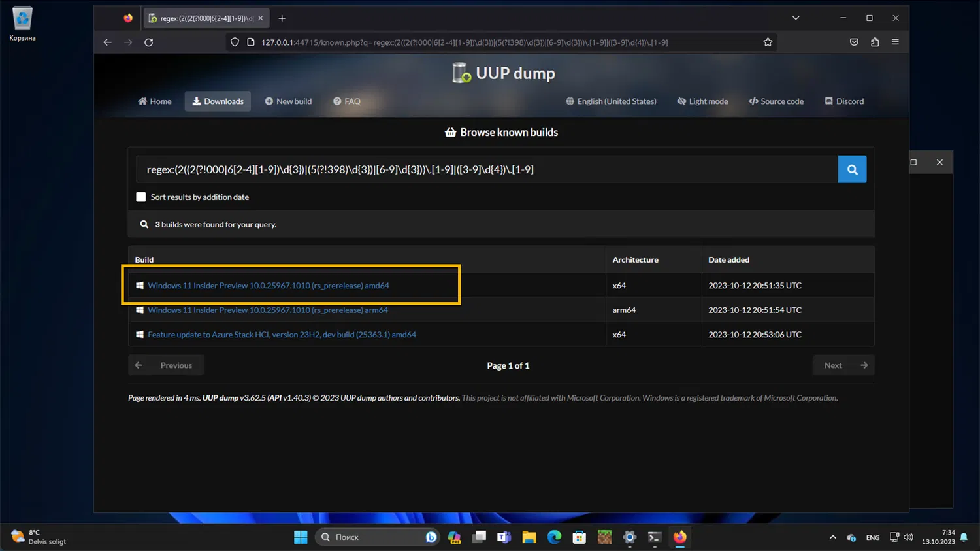Change language from English (United States)
The image size is (980, 551).
point(611,101)
